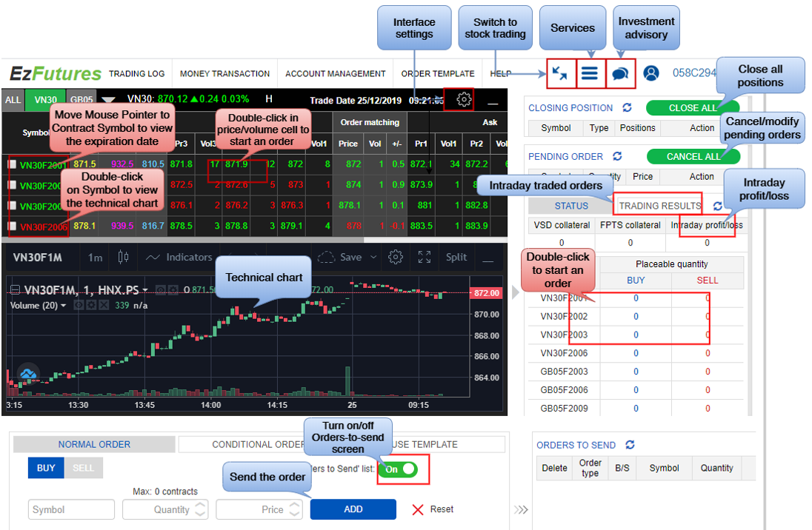Click the arrow between chart and placeable quantity
The height and width of the screenshot is (530, 812).
(x=515, y=292)
